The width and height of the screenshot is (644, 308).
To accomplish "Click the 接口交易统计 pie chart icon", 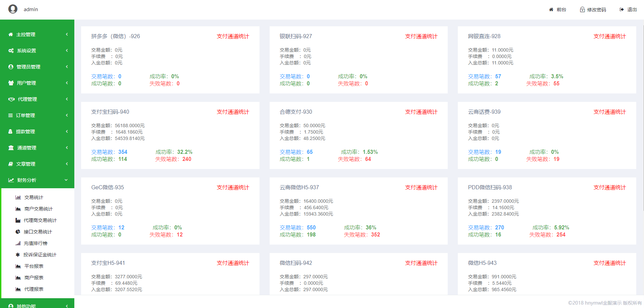I will 18,232.
